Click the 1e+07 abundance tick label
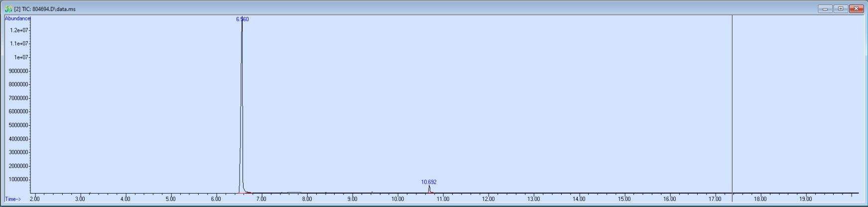Screen dimensions: 868x207 (x=21, y=57)
